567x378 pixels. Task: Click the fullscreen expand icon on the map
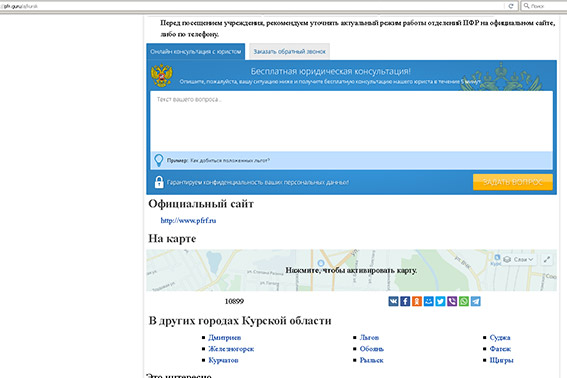(x=547, y=259)
